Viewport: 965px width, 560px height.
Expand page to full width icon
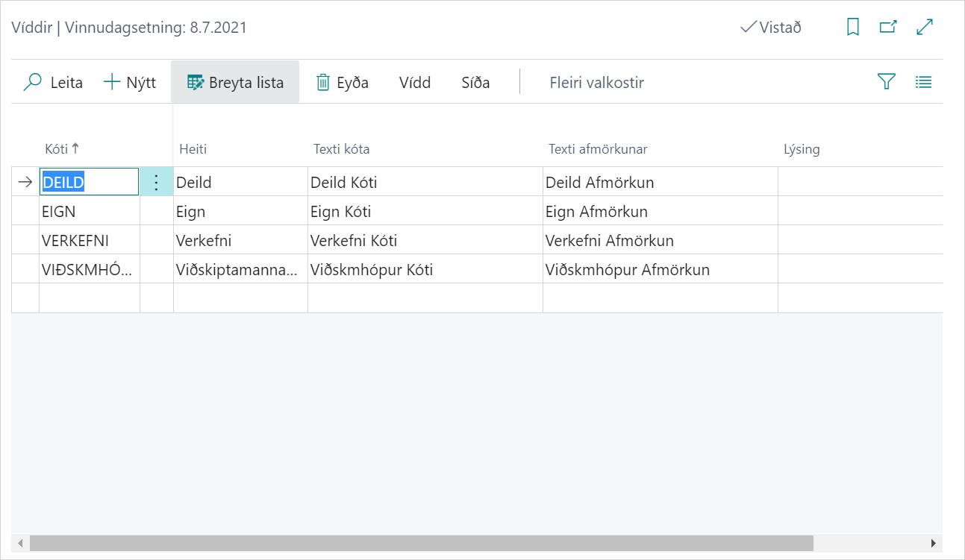tap(925, 28)
